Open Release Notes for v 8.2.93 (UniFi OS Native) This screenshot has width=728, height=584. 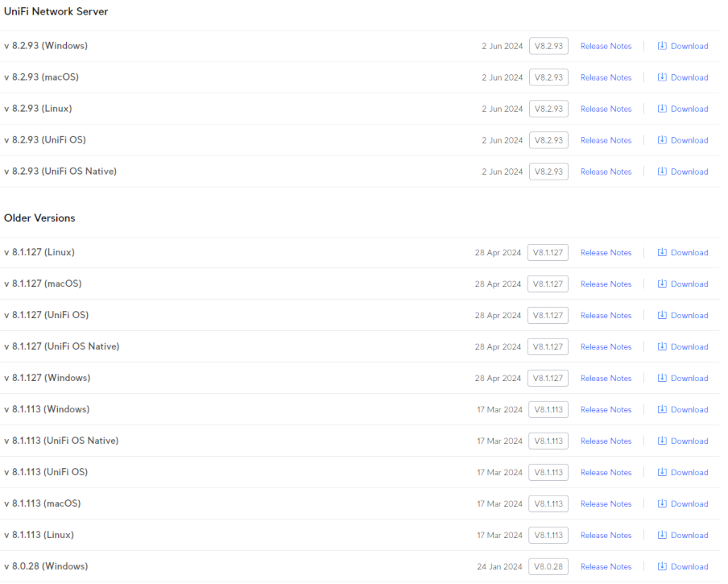606,172
